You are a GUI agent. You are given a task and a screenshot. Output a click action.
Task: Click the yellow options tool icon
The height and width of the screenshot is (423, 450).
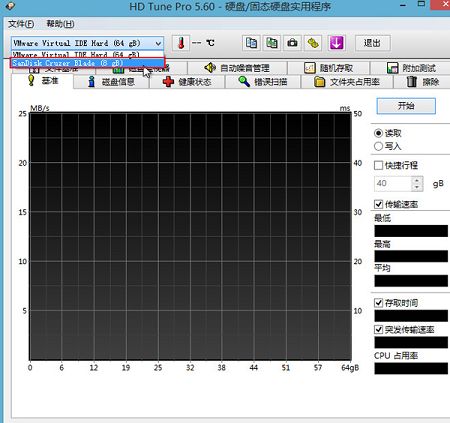[313, 43]
